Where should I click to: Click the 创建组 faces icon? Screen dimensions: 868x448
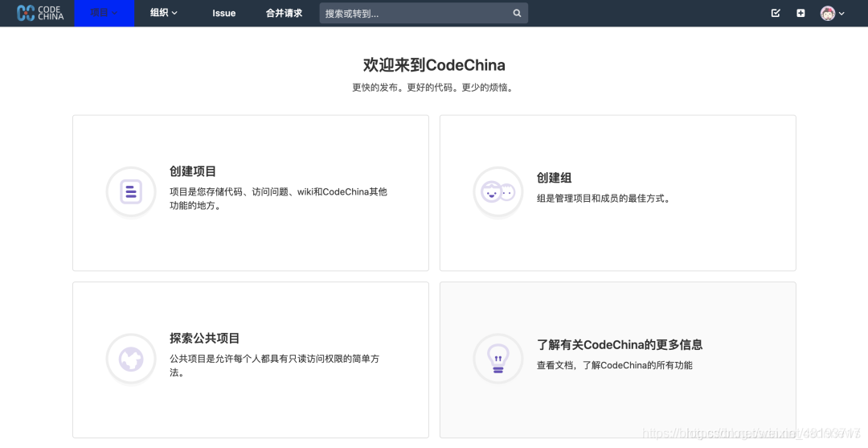pyautogui.click(x=498, y=191)
